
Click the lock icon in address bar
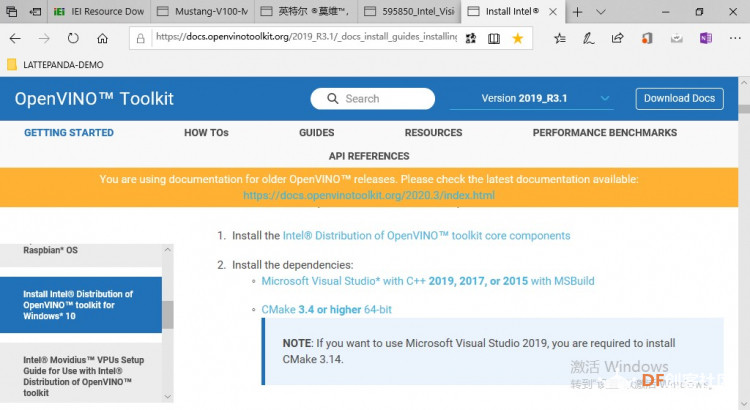(140, 38)
